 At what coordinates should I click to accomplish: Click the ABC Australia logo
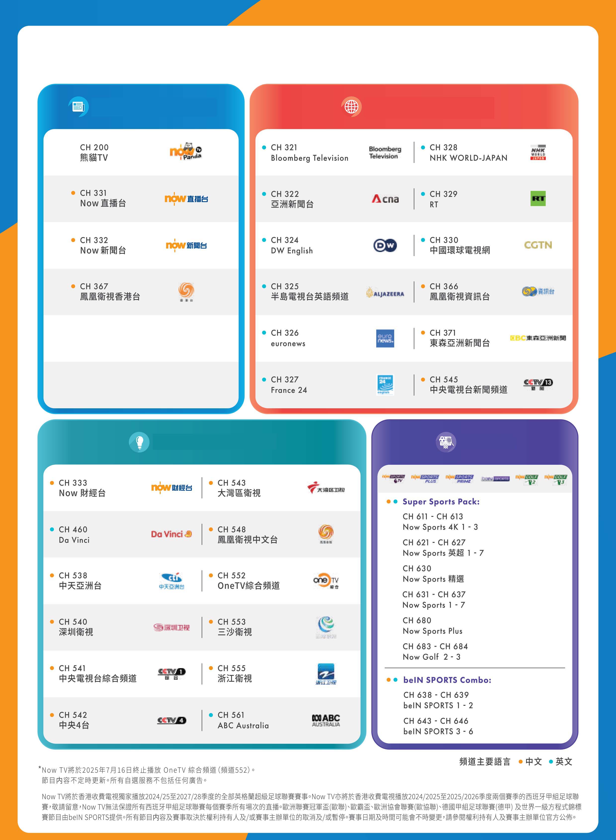pos(326,720)
